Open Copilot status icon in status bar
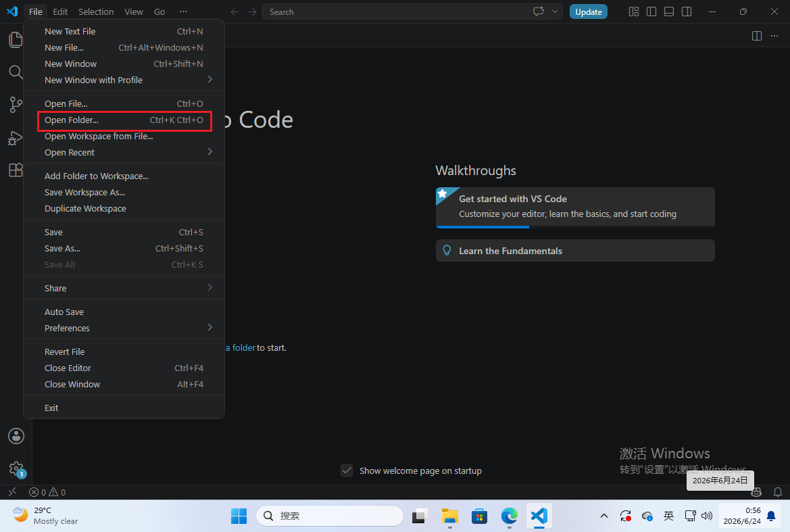The image size is (790, 532). (757, 492)
